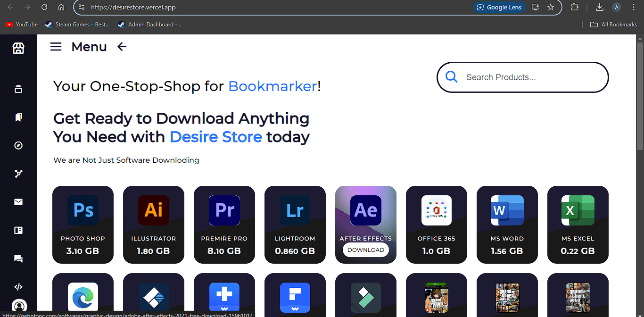Open the stacked layers sidebar icon
The width and height of the screenshot is (644, 317).
tap(18, 89)
